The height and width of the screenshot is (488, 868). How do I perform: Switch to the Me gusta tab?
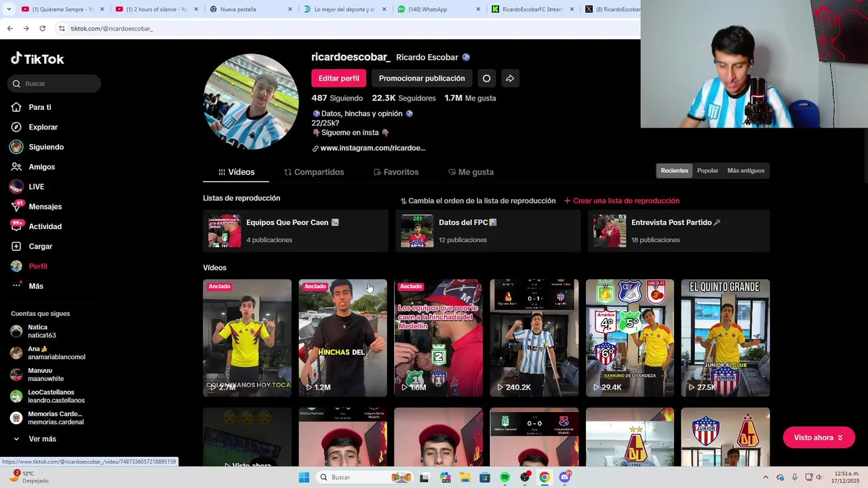tap(471, 172)
